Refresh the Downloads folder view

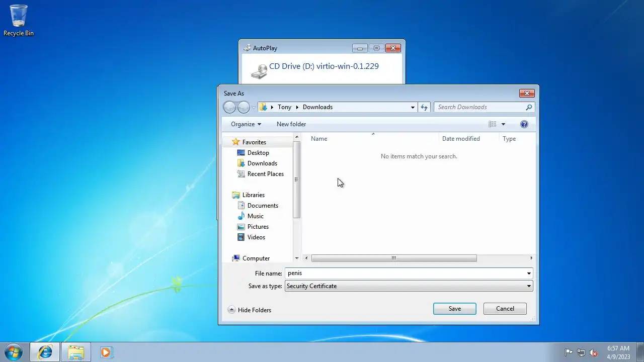click(424, 107)
